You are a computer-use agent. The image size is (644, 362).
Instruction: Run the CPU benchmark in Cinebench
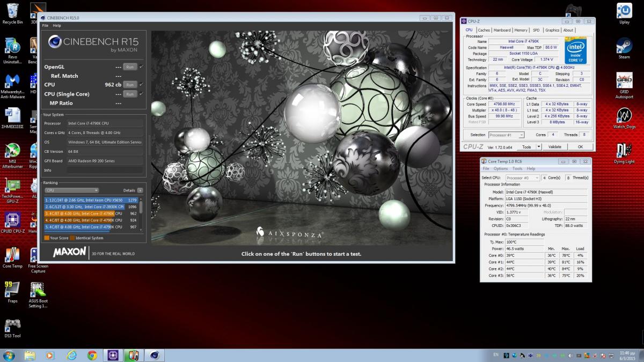click(130, 85)
